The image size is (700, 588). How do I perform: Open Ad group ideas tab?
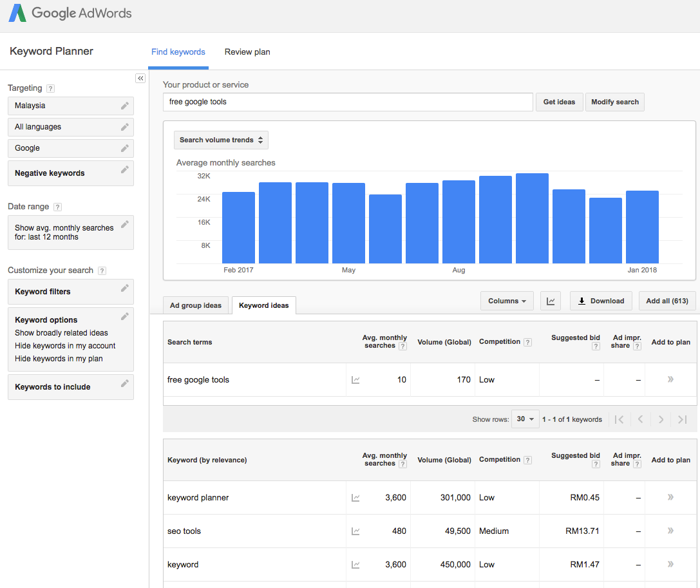[196, 305]
